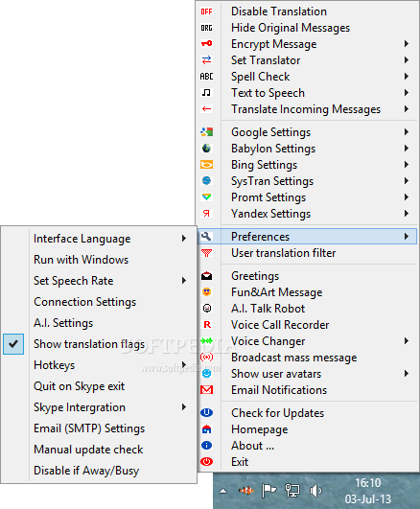This screenshot has height=509, width=420.
Task: Click the red Yandex Я icon
Action: click(206, 213)
